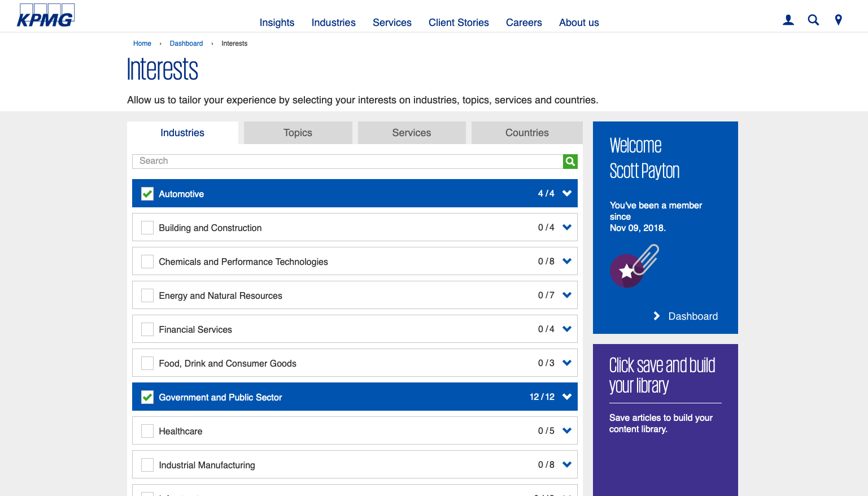Click 'Click save and build your library' heading
Image resolution: width=868 pixels, height=496 pixels.
tap(662, 375)
